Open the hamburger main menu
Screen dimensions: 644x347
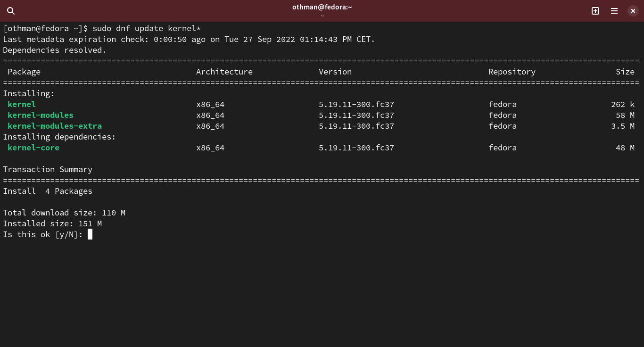click(x=614, y=11)
